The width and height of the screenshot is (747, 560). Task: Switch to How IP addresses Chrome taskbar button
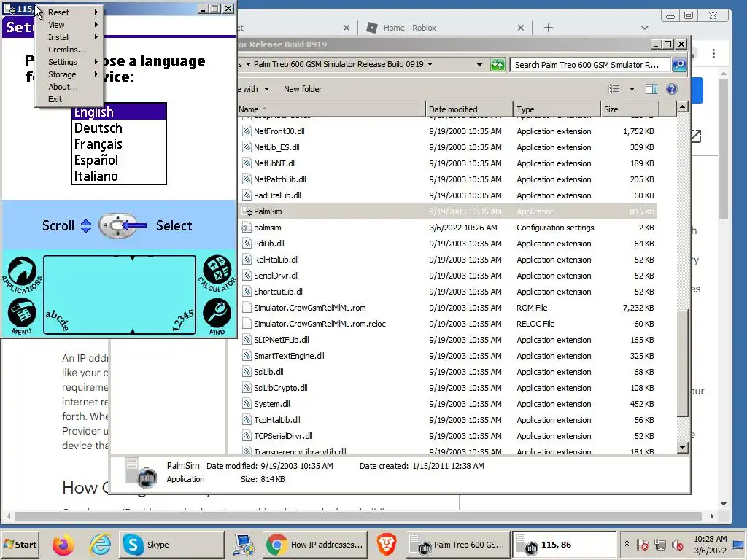[315, 545]
